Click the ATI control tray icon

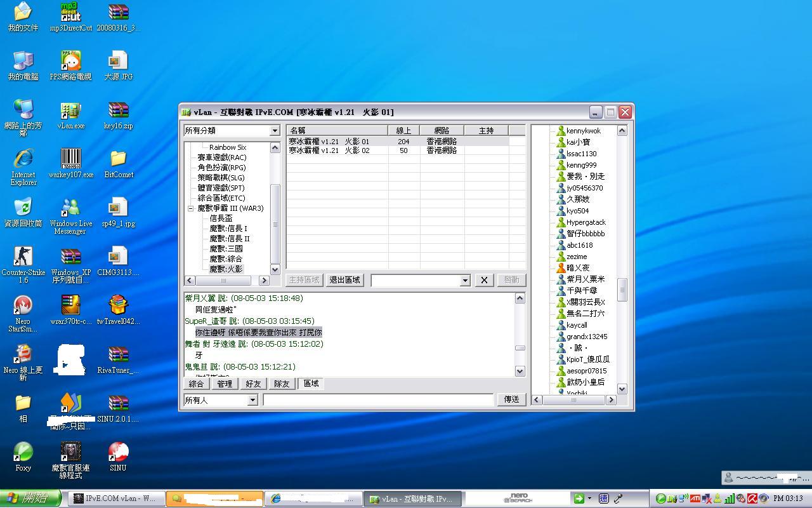tap(695, 498)
